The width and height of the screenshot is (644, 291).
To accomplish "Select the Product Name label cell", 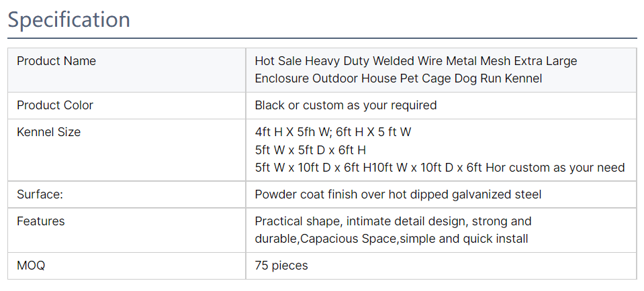I will (126, 70).
